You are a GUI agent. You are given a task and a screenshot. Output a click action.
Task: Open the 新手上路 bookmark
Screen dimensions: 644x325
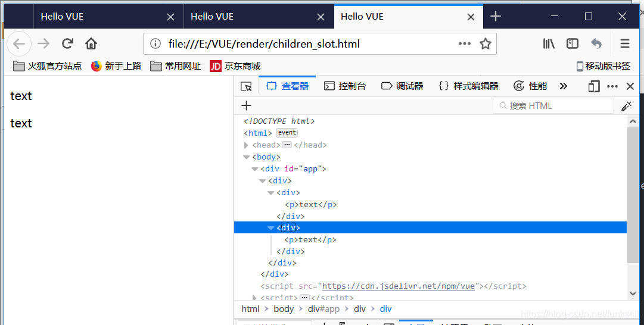click(116, 66)
